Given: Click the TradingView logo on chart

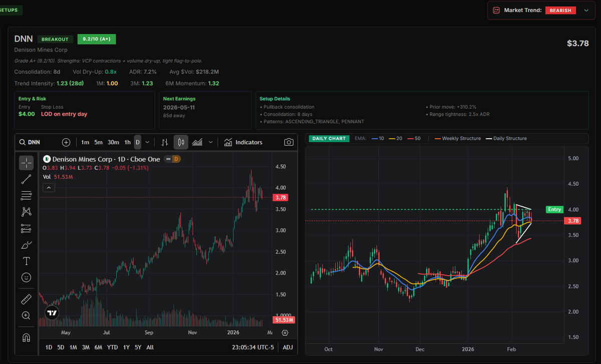Looking at the screenshot, I should 52,313.
